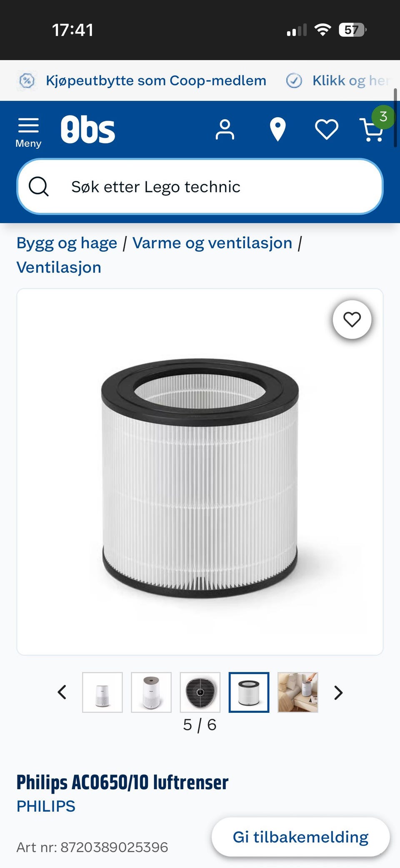Image resolution: width=400 pixels, height=868 pixels.
Task: Select the first air purifier thumbnail
Action: point(102,692)
